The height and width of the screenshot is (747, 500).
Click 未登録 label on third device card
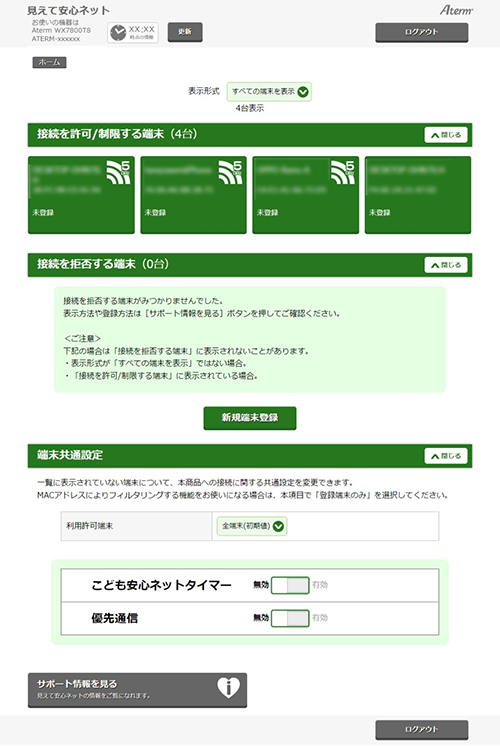click(267, 212)
